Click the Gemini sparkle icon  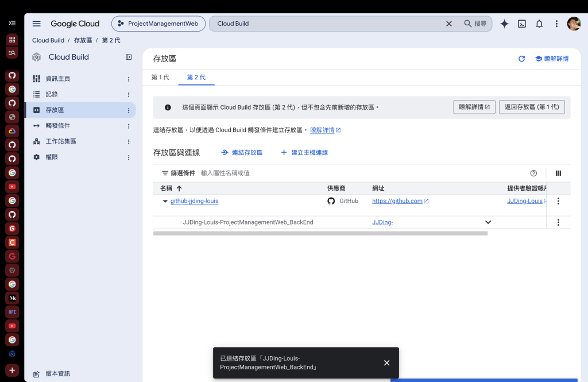point(504,24)
